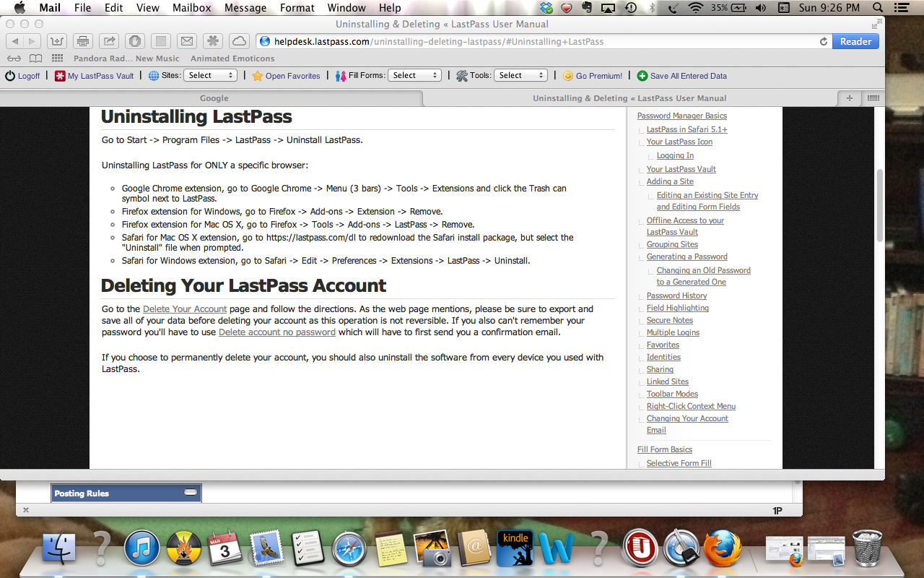Go forward with Safari's forward arrow
The image size is (924, 578).
coord(32,41)
